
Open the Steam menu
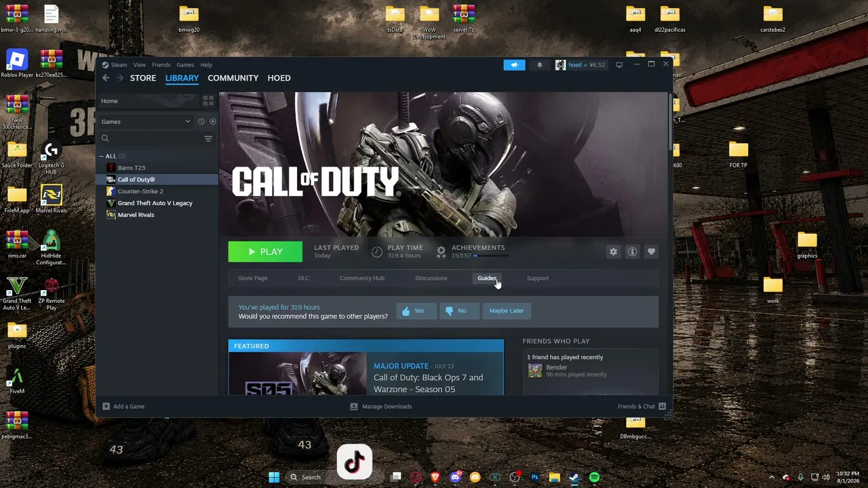(119, 65)
